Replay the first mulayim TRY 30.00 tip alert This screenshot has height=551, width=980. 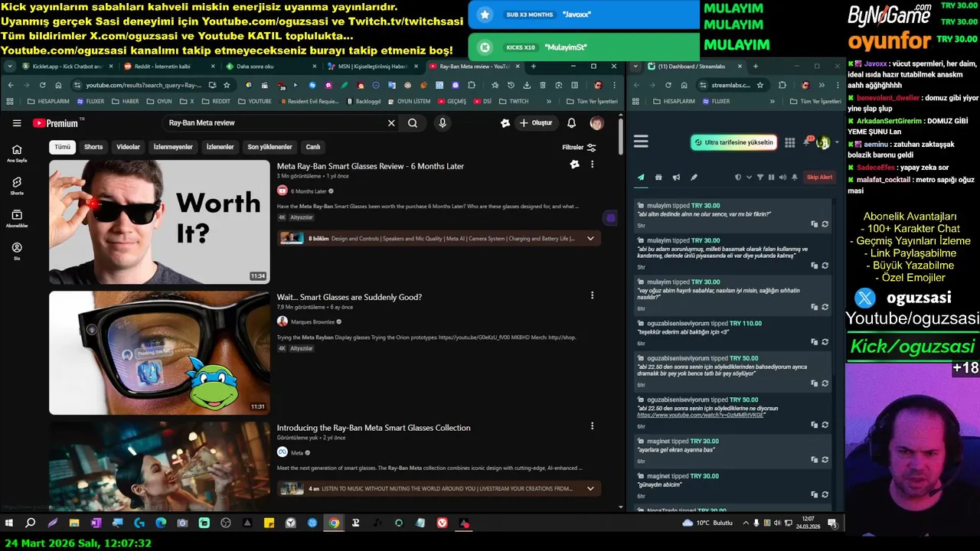825,224
